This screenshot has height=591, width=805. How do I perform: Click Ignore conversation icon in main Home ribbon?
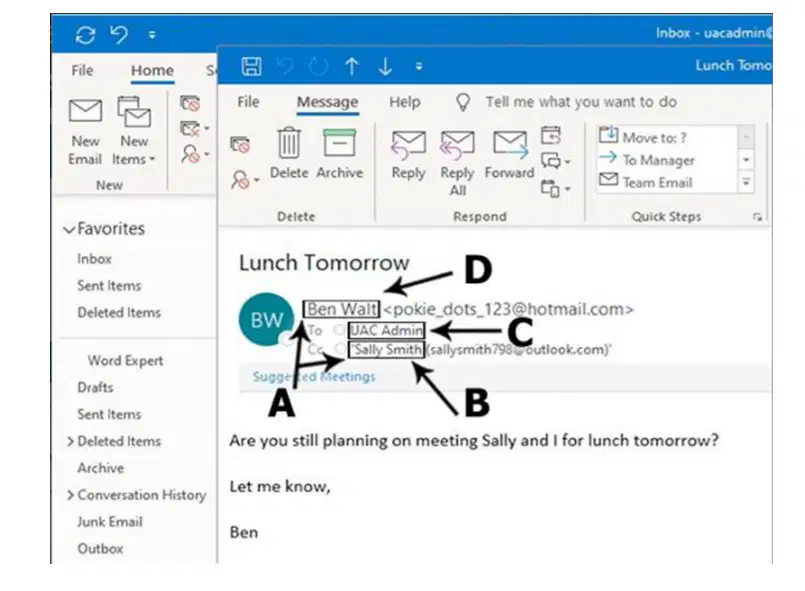point(190,103)
